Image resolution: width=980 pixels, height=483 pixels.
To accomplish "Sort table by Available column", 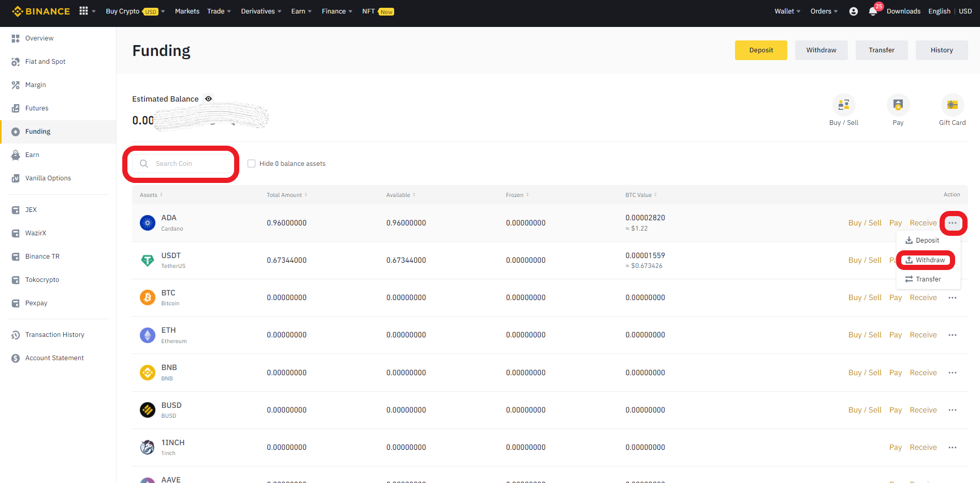I will point(401,195).
